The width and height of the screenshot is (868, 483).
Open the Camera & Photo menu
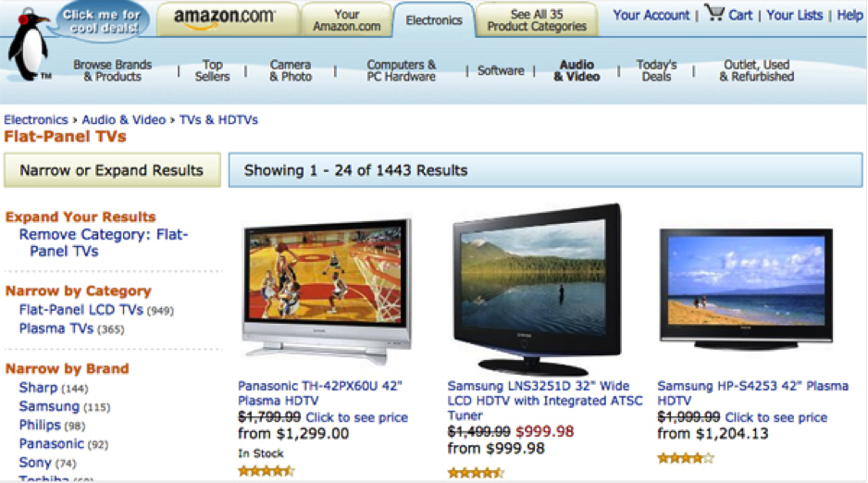pos(291,71)
